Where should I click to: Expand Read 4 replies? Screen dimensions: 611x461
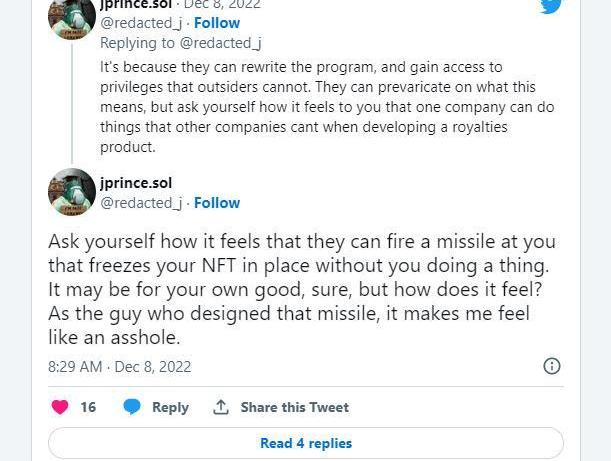pos(305,443)
